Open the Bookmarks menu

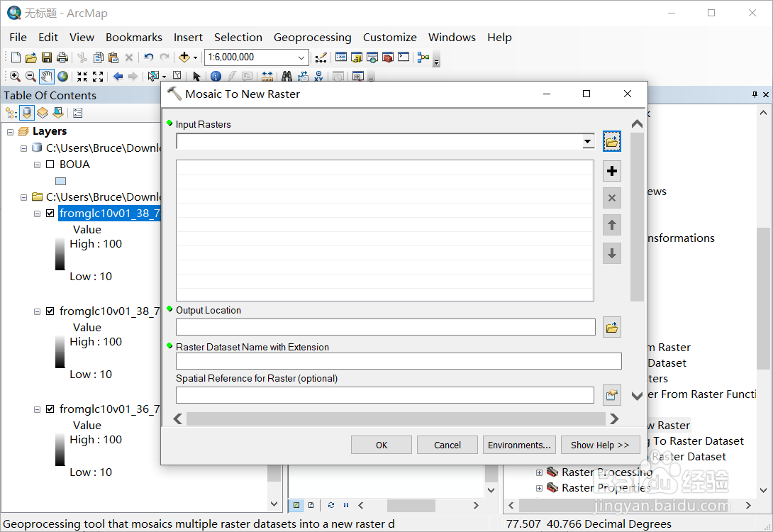[133, 38]
